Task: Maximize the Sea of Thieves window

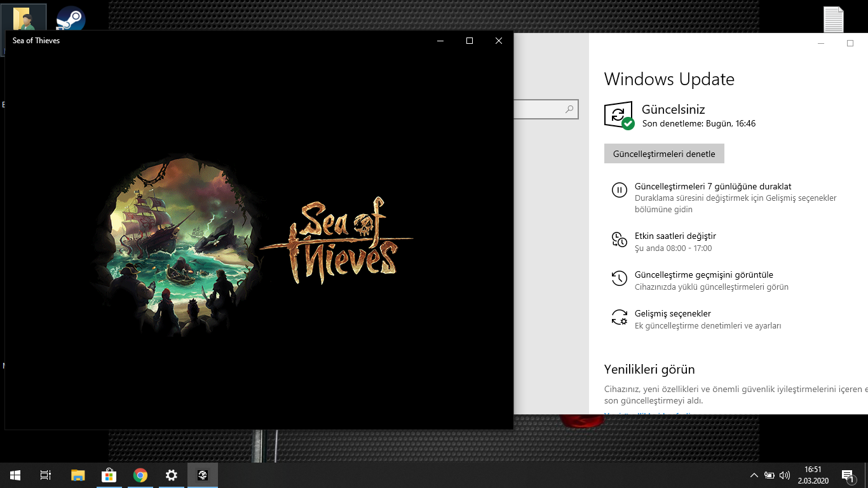Action: click(470, 41)
